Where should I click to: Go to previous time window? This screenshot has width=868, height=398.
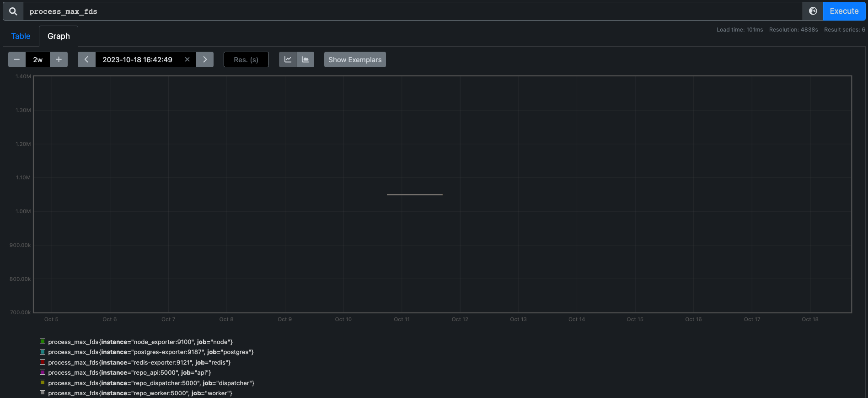coord(86,59)
